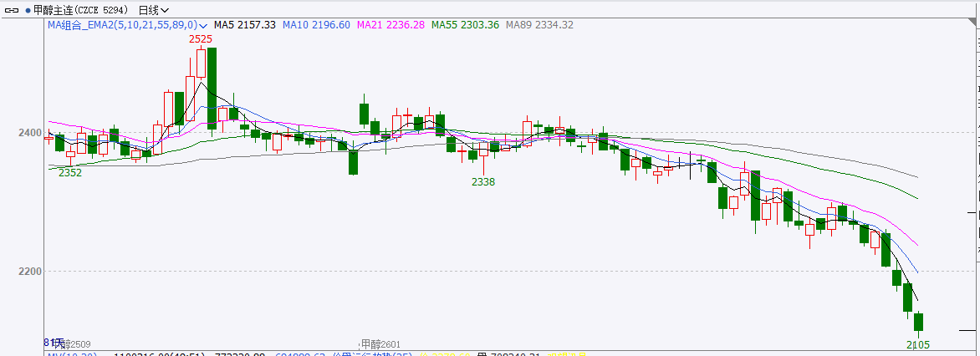Click the 2105 low price label
The height and width of the screenshot is (356, 980).
pyautogui.click(x=918, y=344)
